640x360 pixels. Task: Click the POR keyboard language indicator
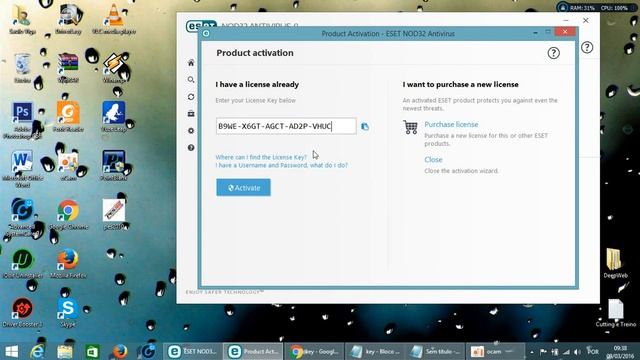(593, 351)
